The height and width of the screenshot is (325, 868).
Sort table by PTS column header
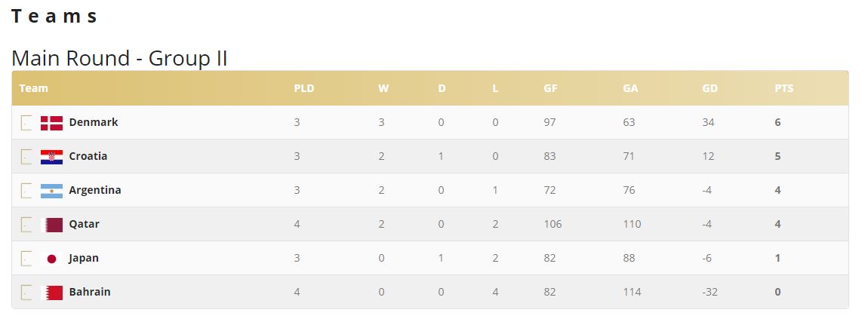[783, 88]
